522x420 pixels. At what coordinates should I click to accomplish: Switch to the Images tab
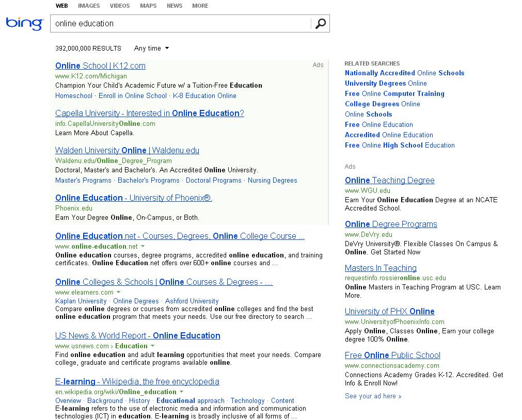coord(89,6)
